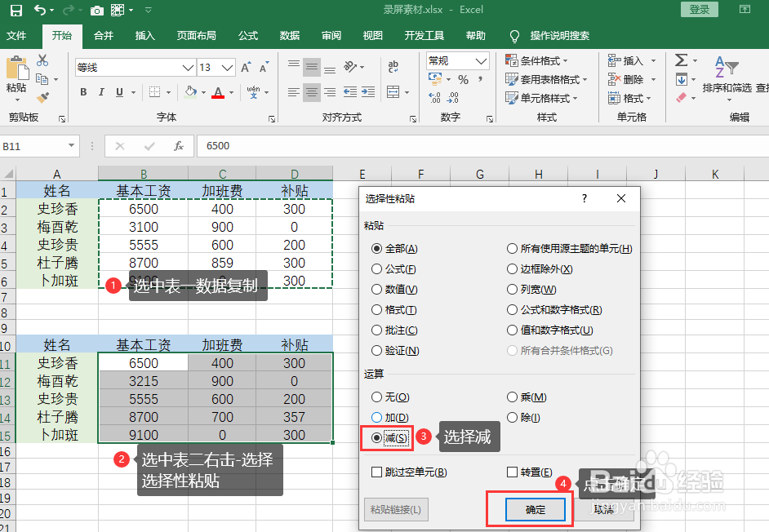Click the Increase Font Size icon
The image size is (769, 532).
(246, 67)
